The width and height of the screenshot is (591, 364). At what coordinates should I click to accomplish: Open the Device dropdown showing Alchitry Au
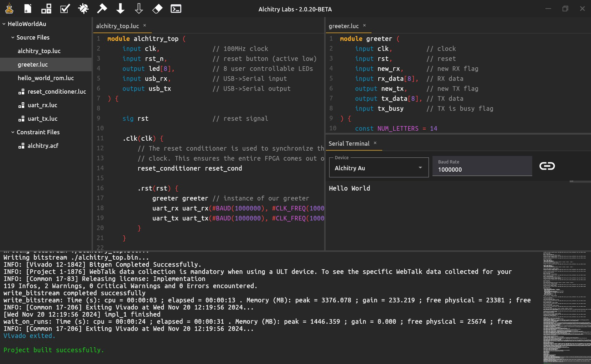tap(379, 168)
